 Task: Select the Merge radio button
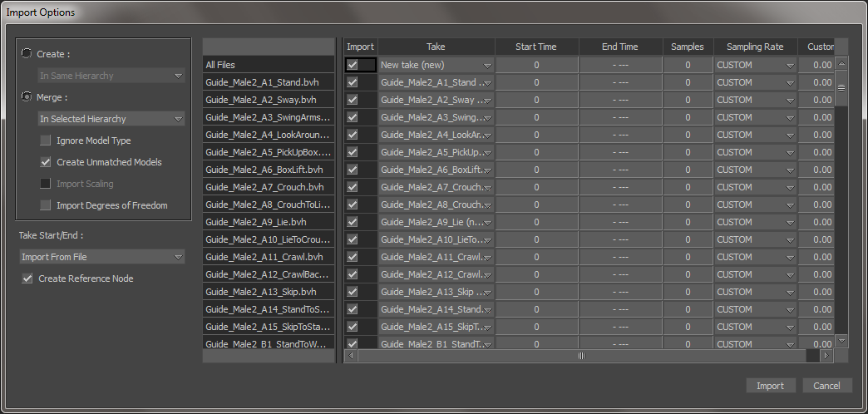(26, 97)
